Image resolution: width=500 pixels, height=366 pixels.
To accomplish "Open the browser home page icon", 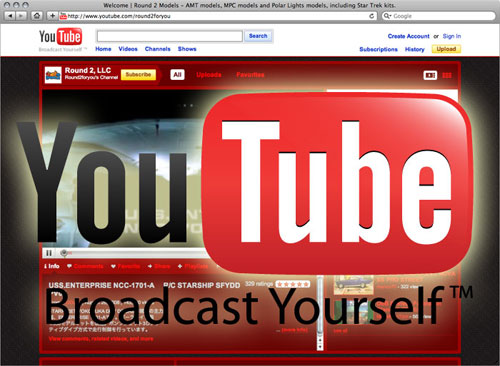I will coord(37,16).
